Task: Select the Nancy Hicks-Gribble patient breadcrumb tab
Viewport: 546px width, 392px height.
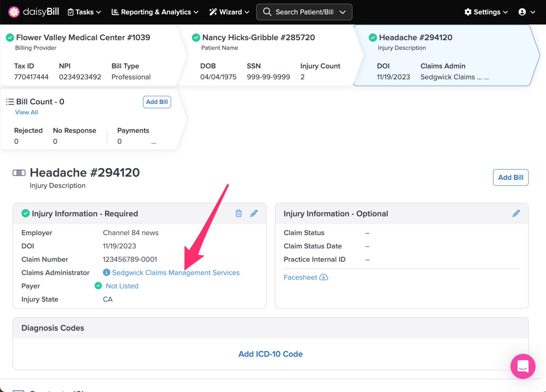Action: coord(258,38)
